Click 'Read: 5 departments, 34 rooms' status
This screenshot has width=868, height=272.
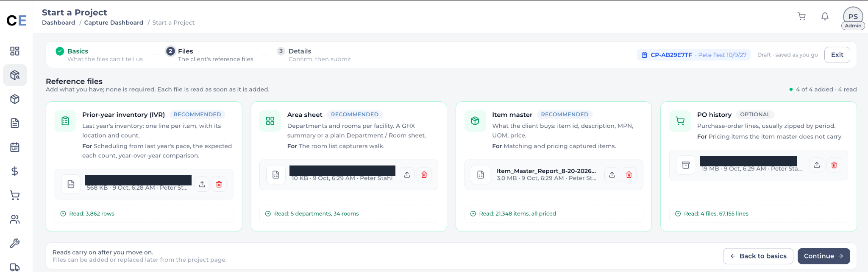(316, 213)
